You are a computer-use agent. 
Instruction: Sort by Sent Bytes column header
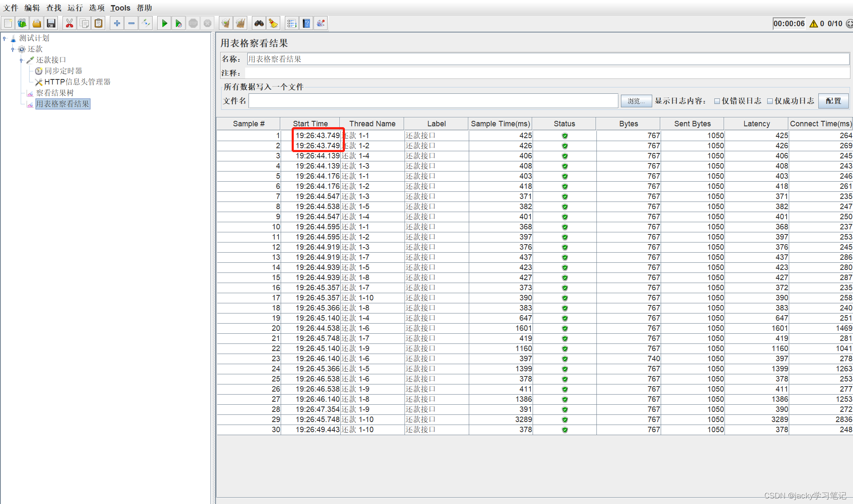click(692, 124)
